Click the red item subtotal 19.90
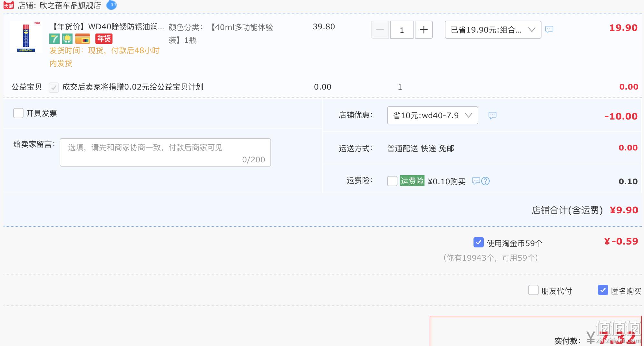 coord(623,28)
